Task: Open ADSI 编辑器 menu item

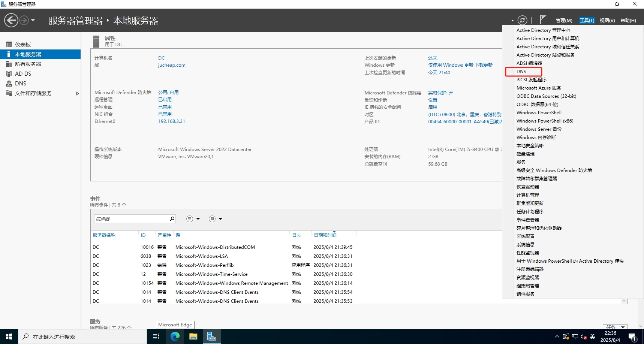Action: pos(529,63)
